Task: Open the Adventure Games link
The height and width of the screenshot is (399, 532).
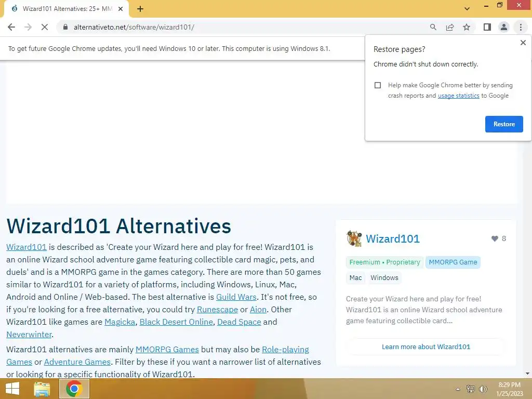Action: click(77, 362)
